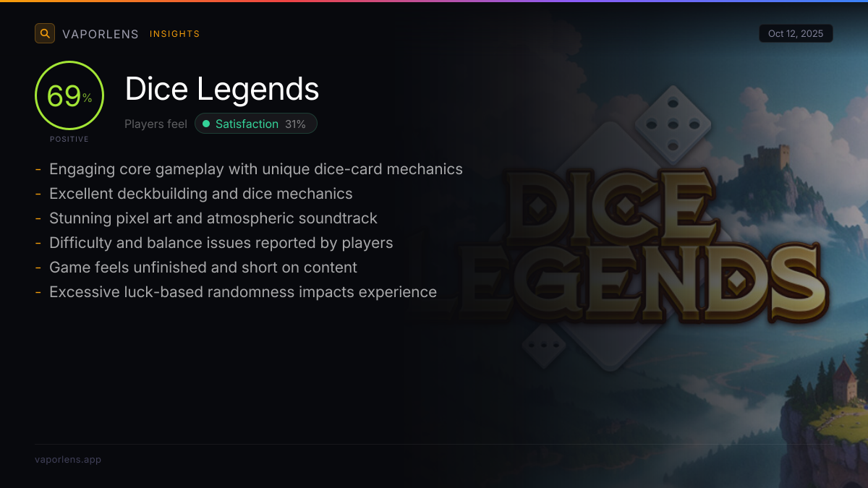Click the stunning pixel art bullet

pos(206,218)
